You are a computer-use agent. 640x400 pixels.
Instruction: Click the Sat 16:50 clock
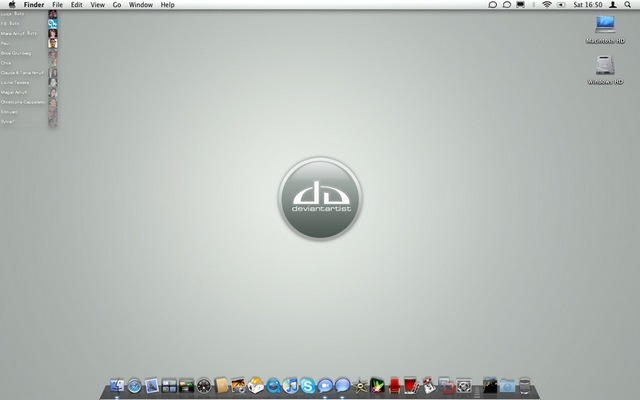[x=587, y=5]
